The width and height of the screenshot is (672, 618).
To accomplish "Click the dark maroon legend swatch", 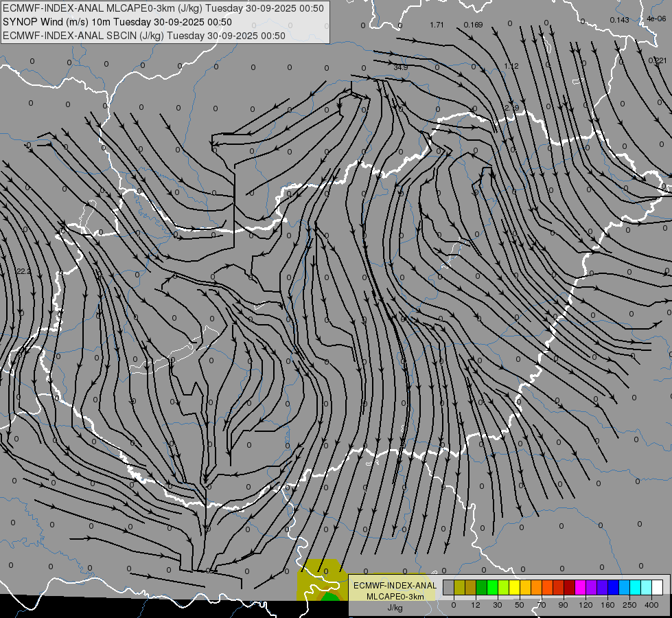I will 570,588.
